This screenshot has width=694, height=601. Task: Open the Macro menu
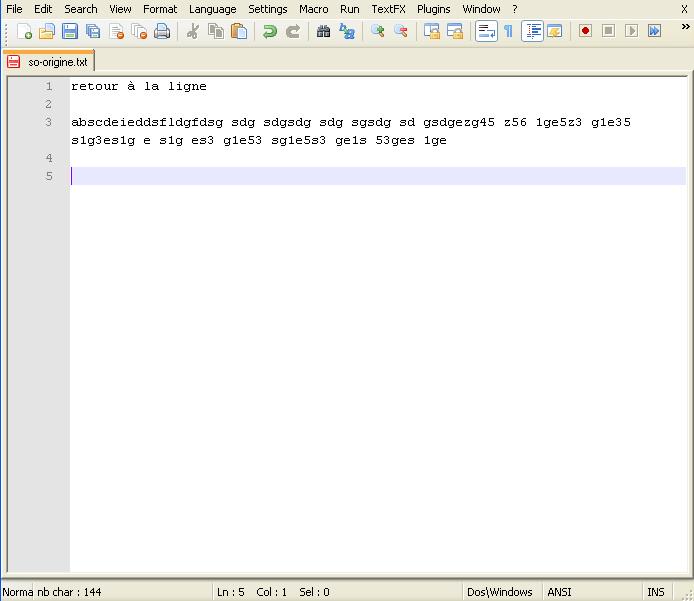tap(313, 9)
